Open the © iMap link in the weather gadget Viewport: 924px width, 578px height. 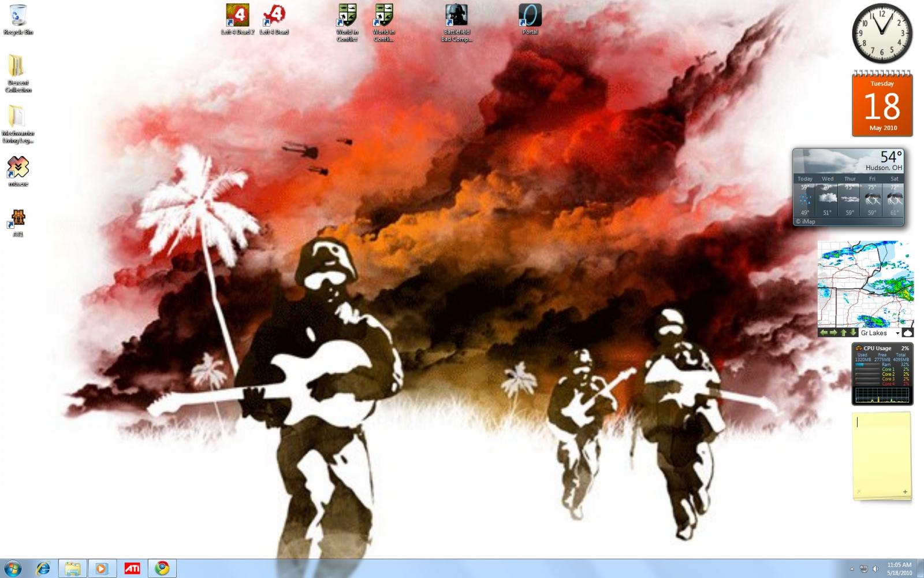(806, 221)
